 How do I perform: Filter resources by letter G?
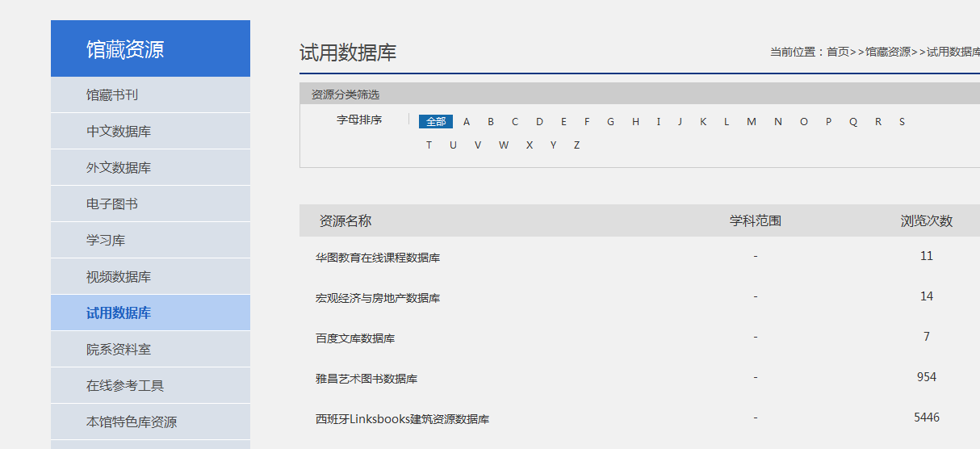(x=610, y=122)
